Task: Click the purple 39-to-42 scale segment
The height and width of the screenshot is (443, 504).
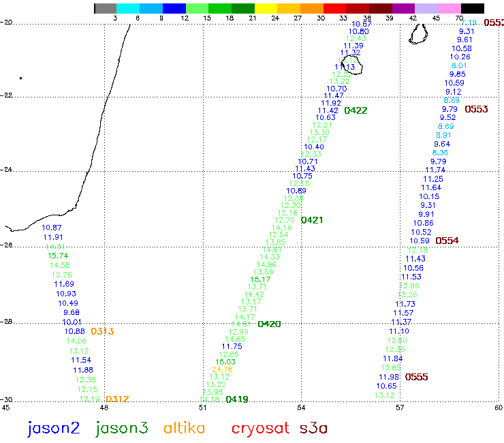Action: 404,8
